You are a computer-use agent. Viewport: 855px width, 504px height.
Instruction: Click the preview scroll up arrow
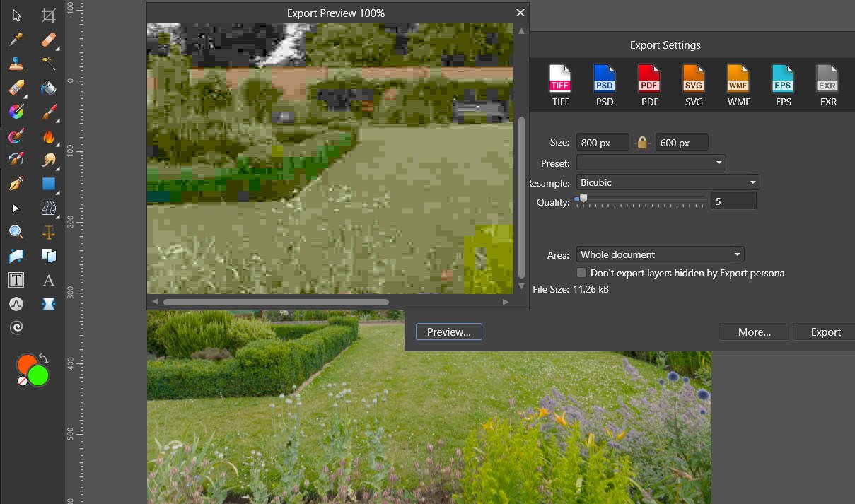[x=522, y=30]
